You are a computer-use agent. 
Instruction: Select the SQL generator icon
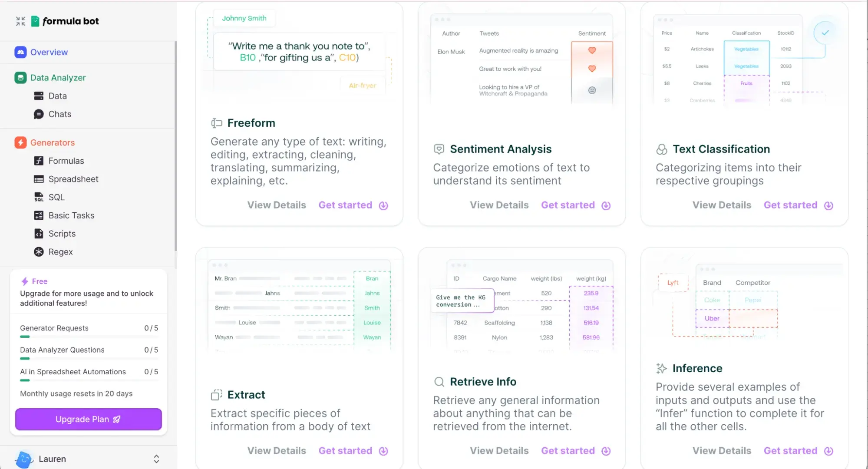click(x=39, y=197)
